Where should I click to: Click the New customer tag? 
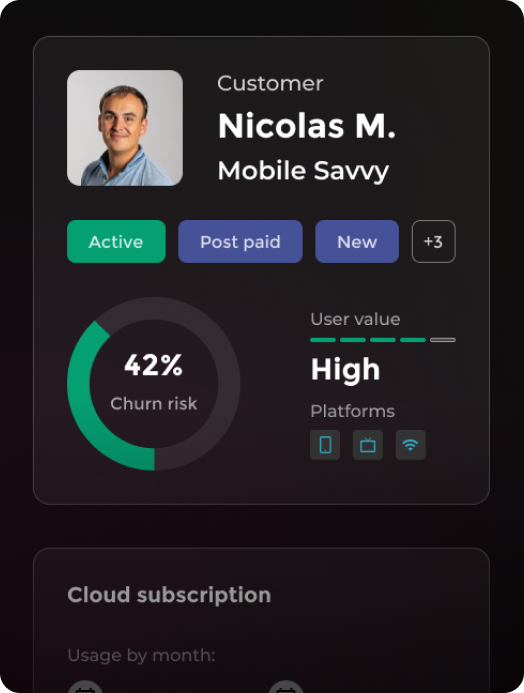(x=357, y=241)
